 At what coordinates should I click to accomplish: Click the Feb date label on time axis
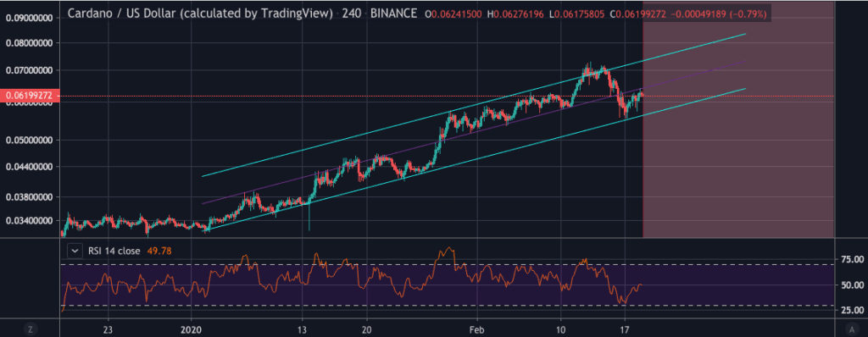[x=476, y=329]
